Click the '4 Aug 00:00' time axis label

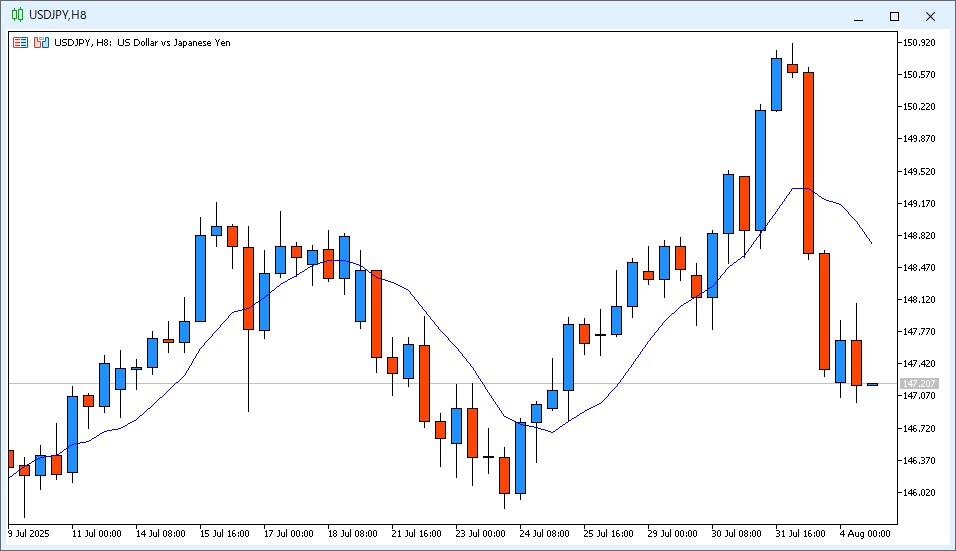coord(865,533)
